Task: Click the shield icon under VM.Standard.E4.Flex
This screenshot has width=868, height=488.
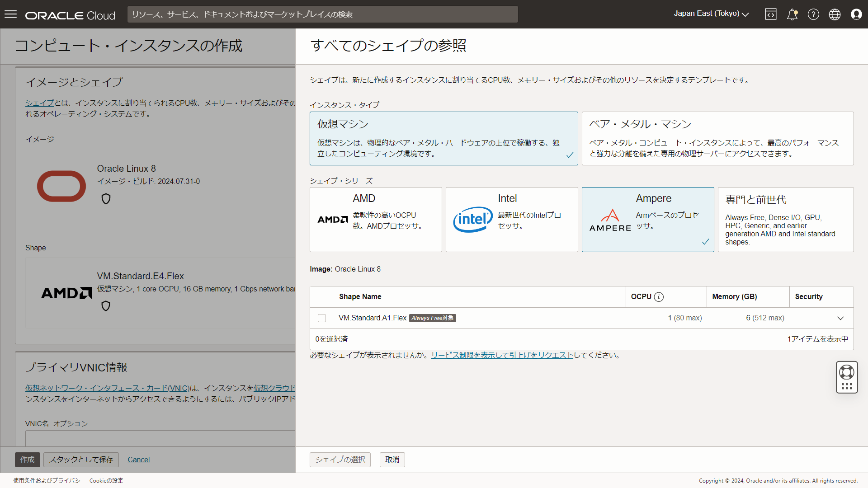Action: coord(106,306)
